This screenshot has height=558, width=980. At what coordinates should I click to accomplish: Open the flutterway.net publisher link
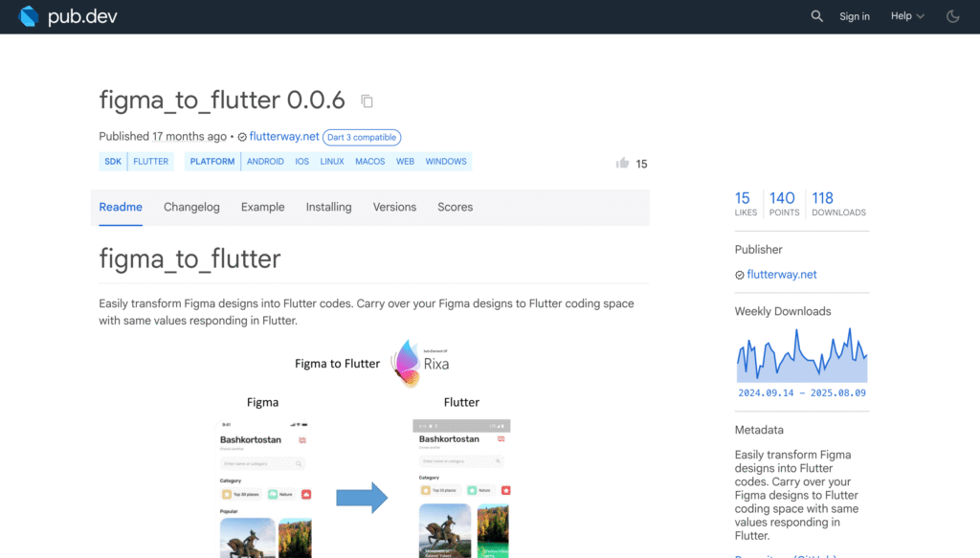[284, 137]
